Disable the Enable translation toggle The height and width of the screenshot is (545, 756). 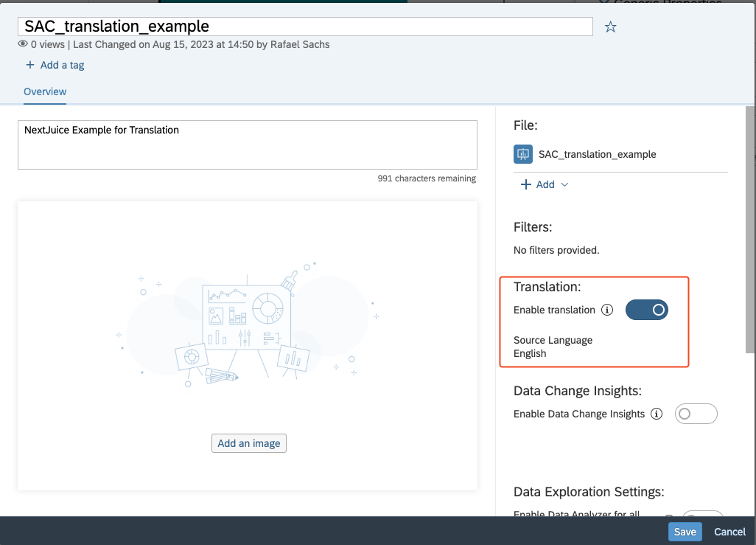[647, 310]
